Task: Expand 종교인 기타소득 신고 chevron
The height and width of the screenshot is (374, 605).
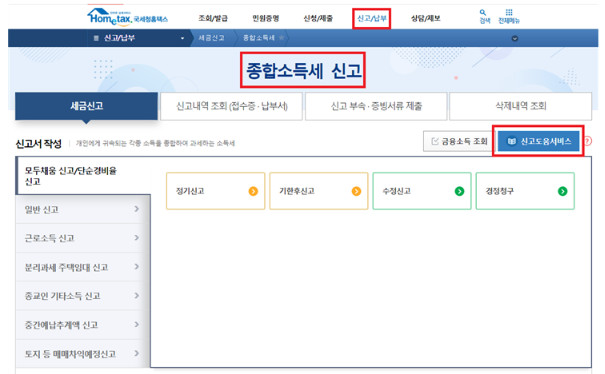Action: point(137,296)
